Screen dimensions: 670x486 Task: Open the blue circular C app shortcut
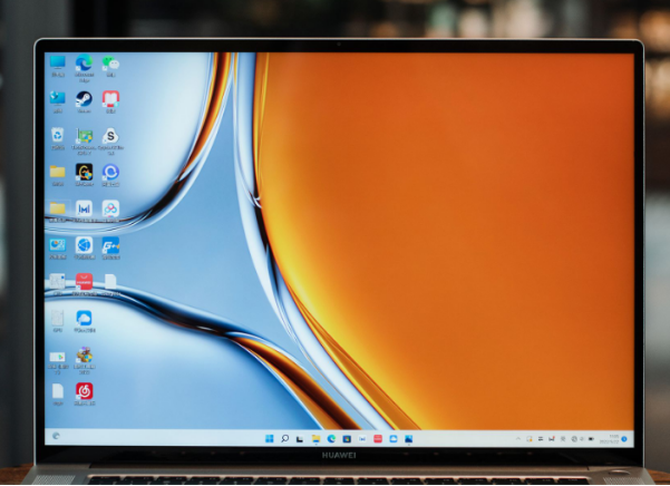111,172
